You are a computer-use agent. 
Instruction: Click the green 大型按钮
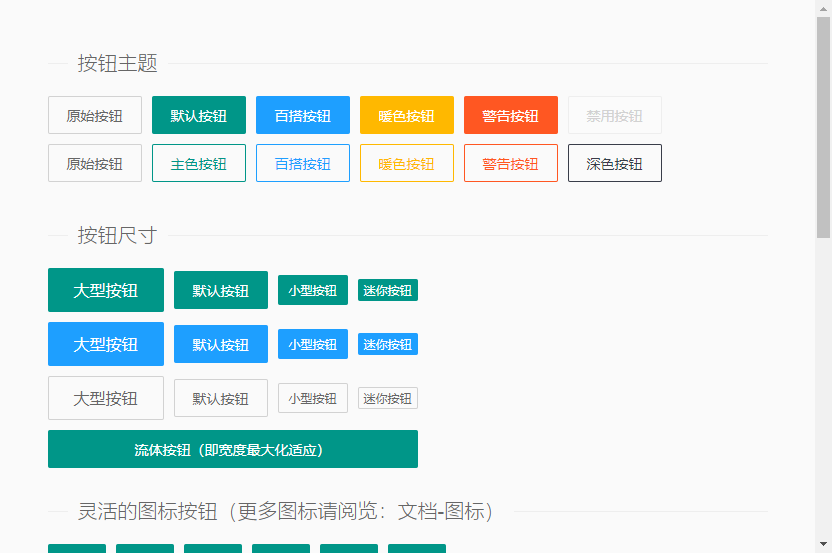point(106,290)
